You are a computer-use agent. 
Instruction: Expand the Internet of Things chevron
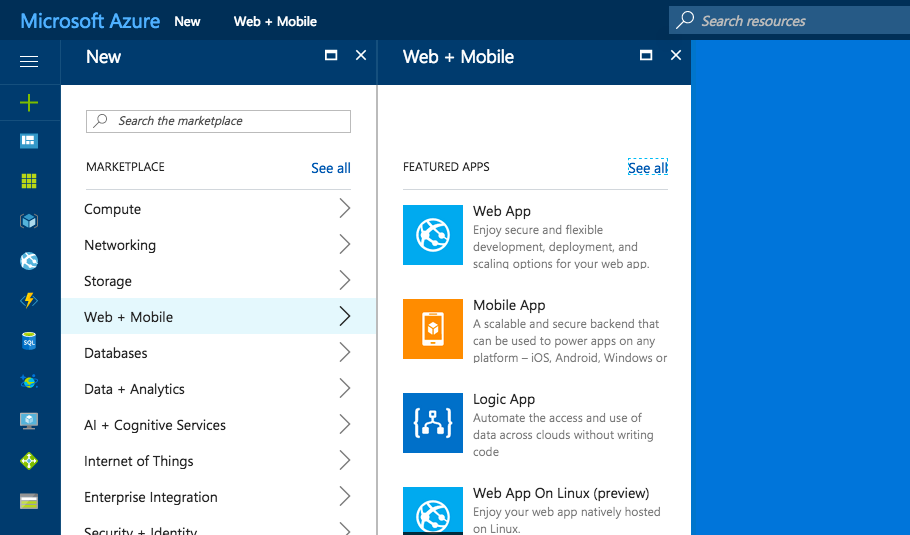(345, 460)
